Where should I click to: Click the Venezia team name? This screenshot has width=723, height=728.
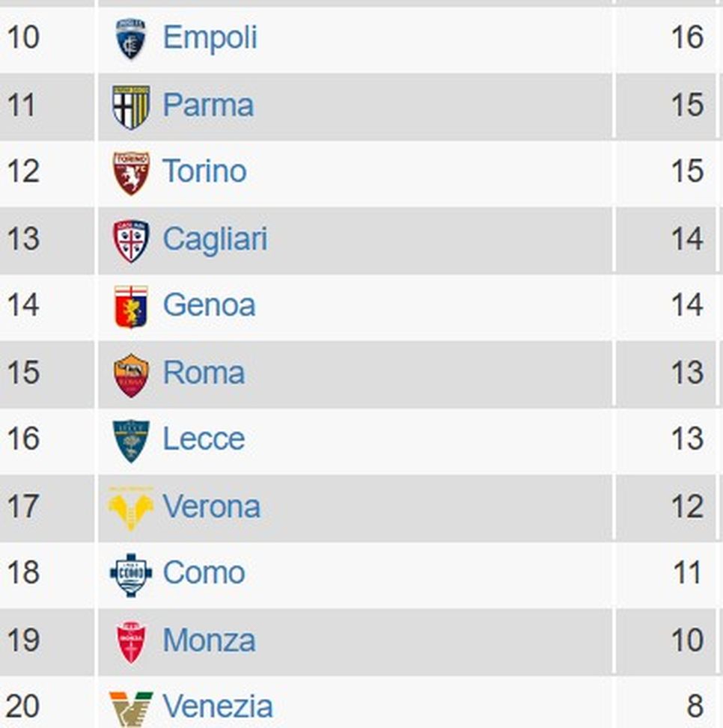click(x=217, y=704)
